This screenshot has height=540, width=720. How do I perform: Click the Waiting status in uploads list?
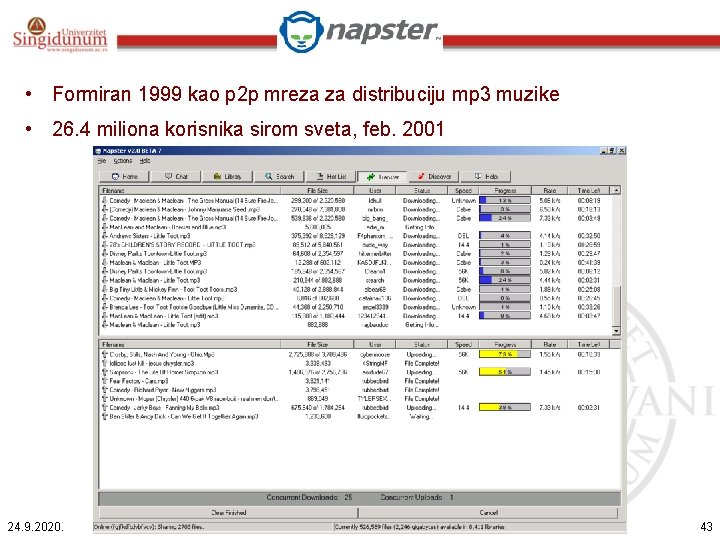[420, 416]
